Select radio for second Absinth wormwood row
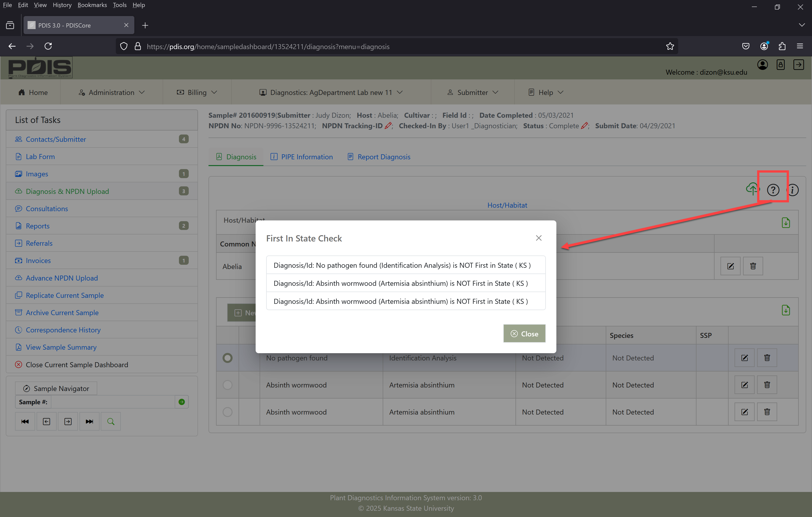 [228, 385]
